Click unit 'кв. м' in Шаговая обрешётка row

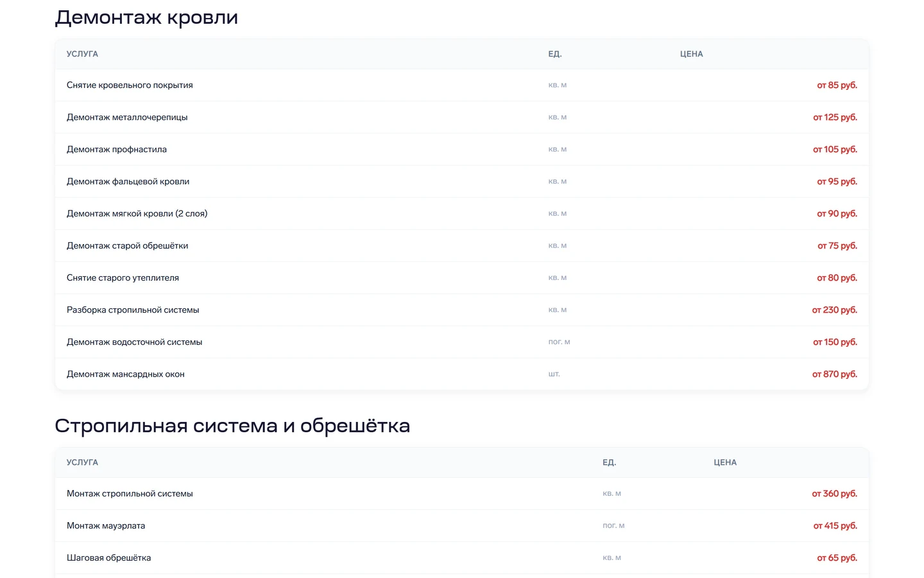(612, 557)
